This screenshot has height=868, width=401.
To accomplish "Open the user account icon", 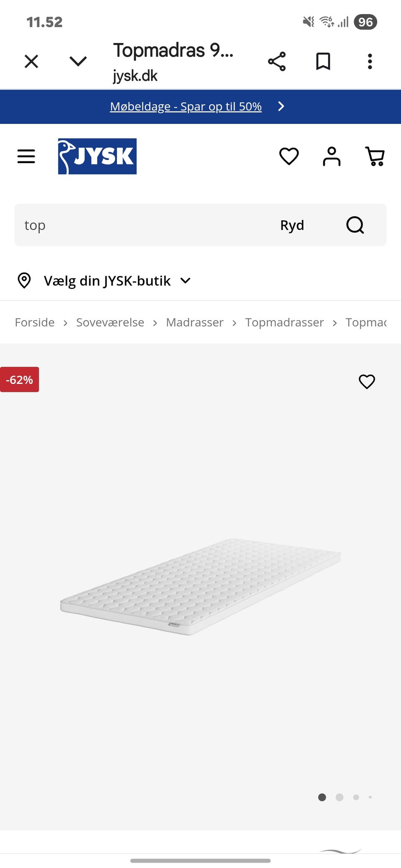I will [x=332, y=156].
